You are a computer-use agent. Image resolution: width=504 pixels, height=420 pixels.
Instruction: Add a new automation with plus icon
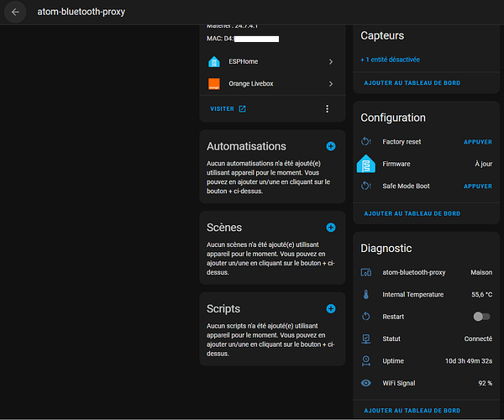[x=330, y=146]
